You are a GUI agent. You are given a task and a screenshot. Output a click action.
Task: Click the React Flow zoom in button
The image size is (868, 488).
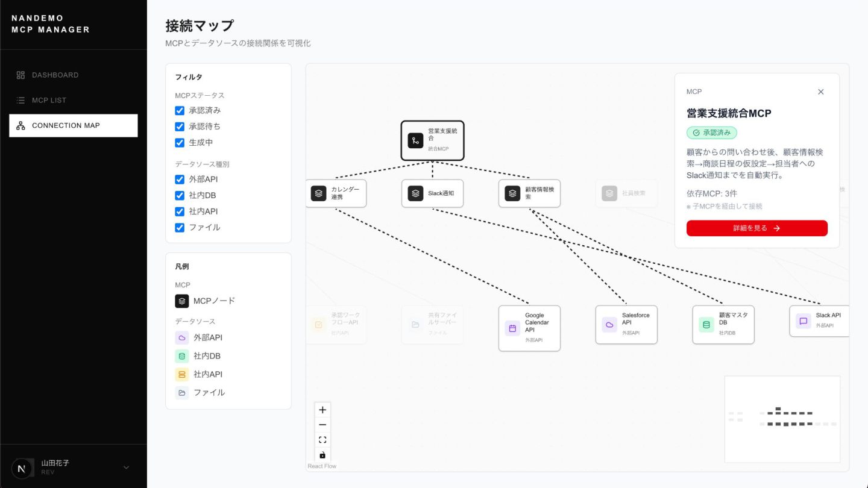tap(322, 410)
